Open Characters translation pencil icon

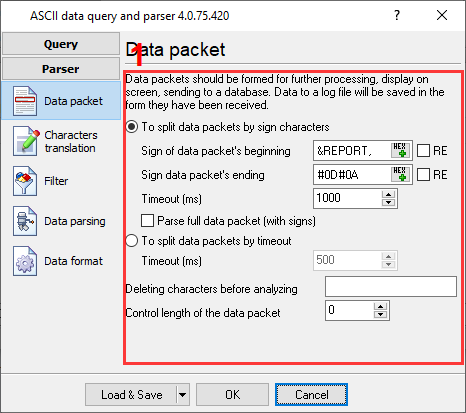26,141
